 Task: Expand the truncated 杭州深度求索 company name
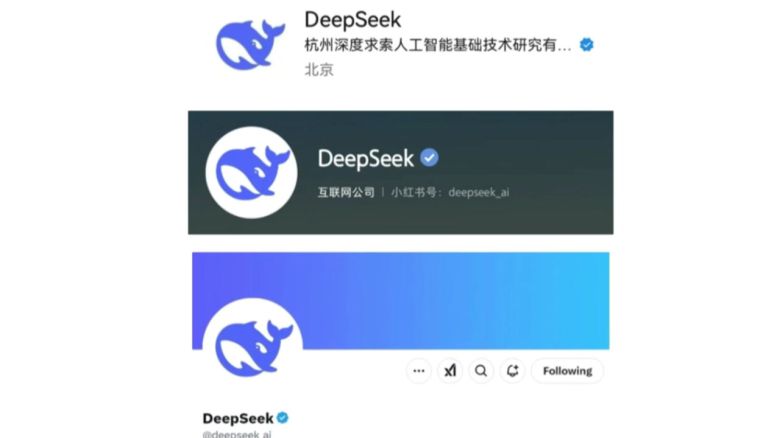tap(438, 45)
